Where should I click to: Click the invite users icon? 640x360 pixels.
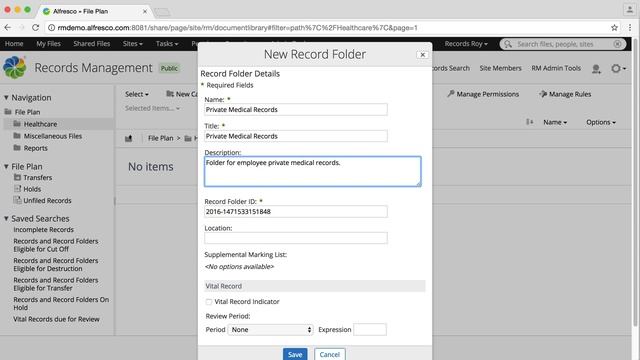[x=596, y=69]
